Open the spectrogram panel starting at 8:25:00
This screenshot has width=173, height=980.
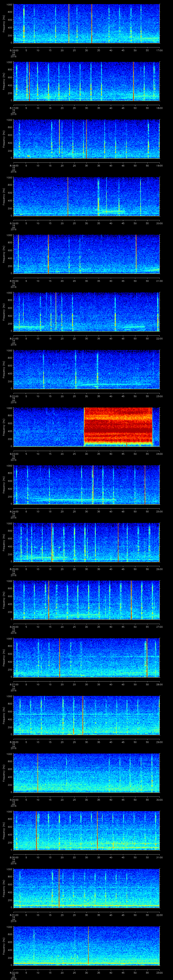click(87, 543)
